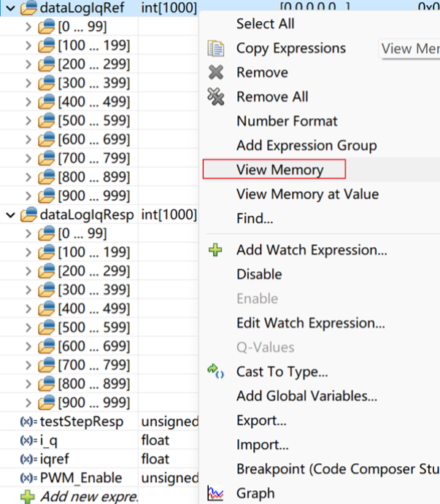Viewport: 440px width, 504px height.
Task: Click the Remove All double-X icon
Action: point(216,97)
